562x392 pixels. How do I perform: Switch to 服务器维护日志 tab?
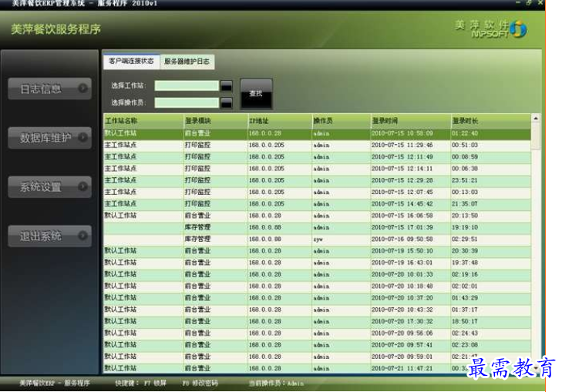point(187,62)
